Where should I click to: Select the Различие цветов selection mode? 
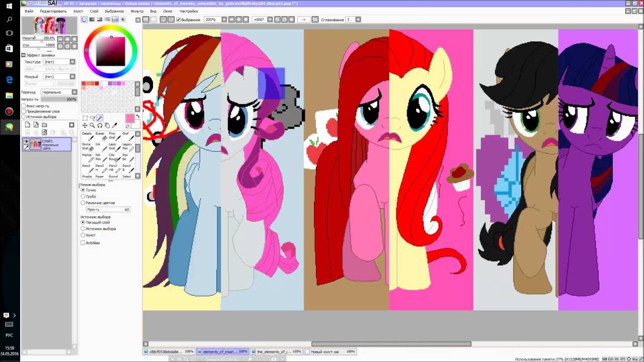pos(83,203)
